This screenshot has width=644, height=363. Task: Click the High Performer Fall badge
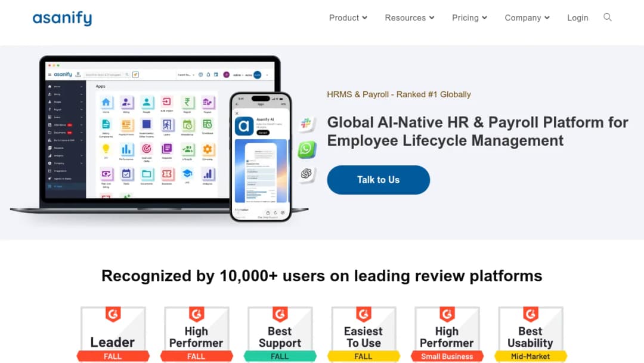pos(196,334)
